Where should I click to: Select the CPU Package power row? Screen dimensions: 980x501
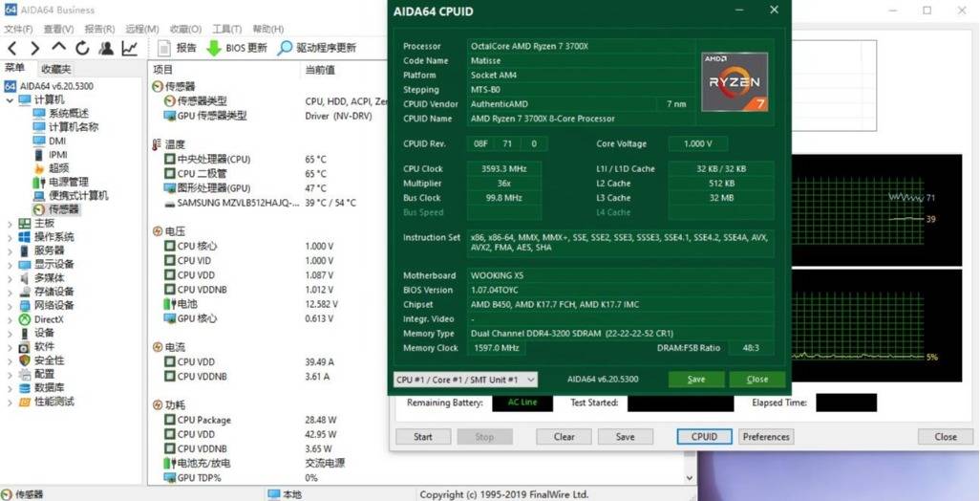click(203, 420)
